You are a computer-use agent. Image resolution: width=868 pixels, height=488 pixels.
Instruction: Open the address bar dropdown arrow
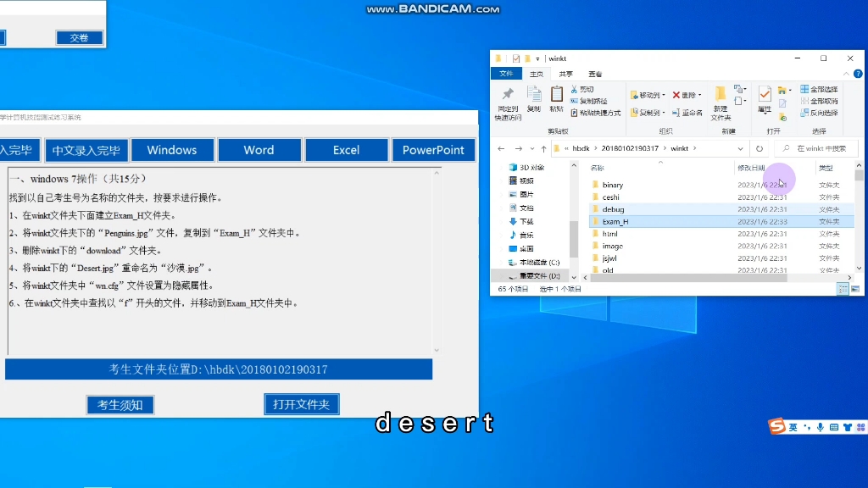click(x=740, y=148)
